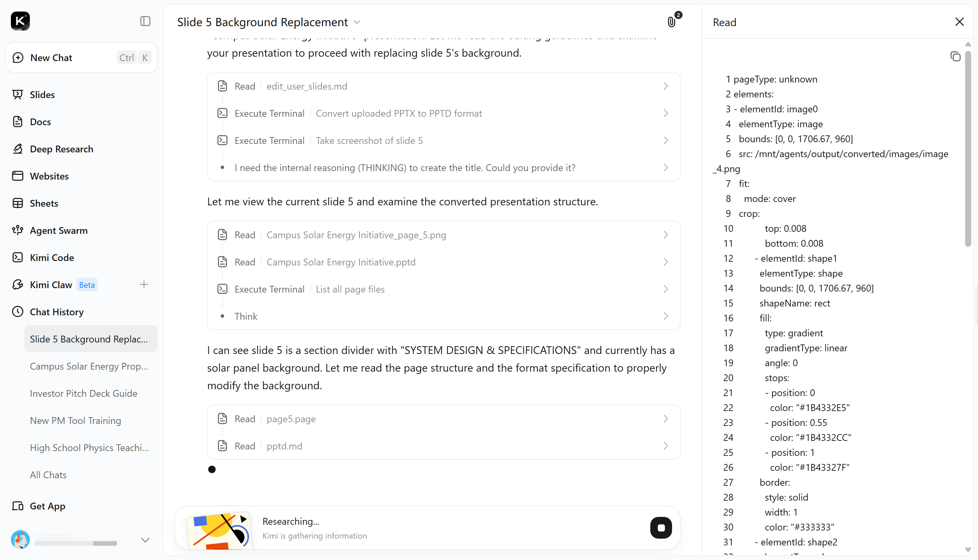Expand the user account menu
The width and height of the screenshot is (978, 560).
pyautogui.click(x=145, y=540)
